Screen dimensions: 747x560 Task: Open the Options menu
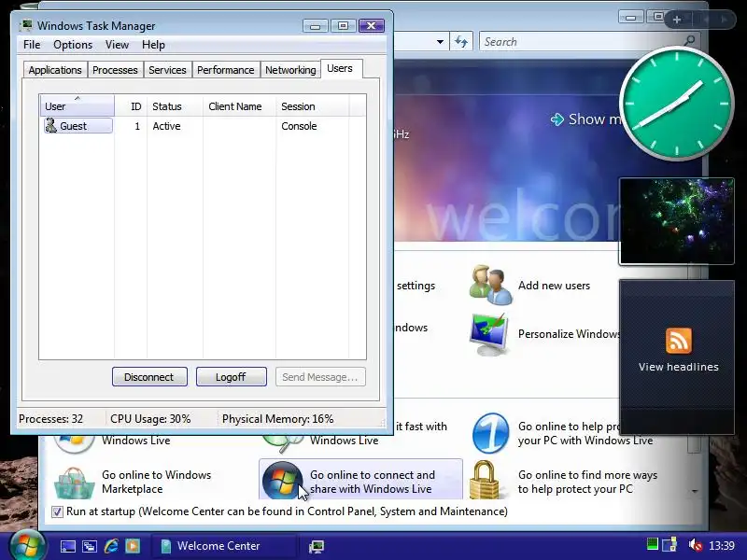[x=73, y=45]
